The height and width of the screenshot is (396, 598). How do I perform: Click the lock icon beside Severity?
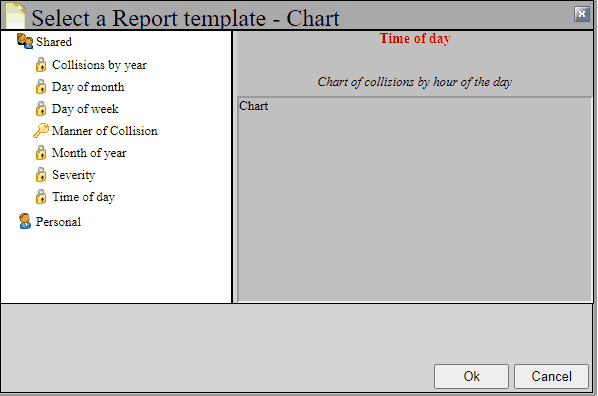point(41,175)
